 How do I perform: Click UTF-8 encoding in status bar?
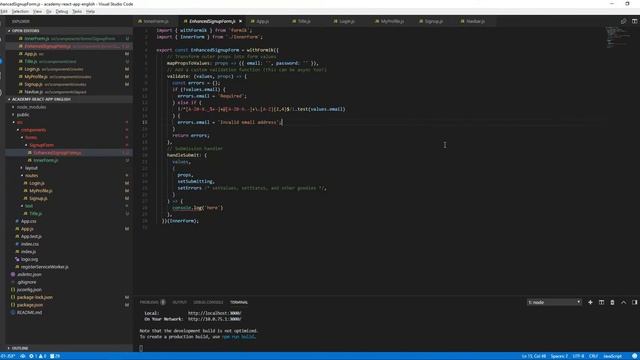(x=578, y=356)
